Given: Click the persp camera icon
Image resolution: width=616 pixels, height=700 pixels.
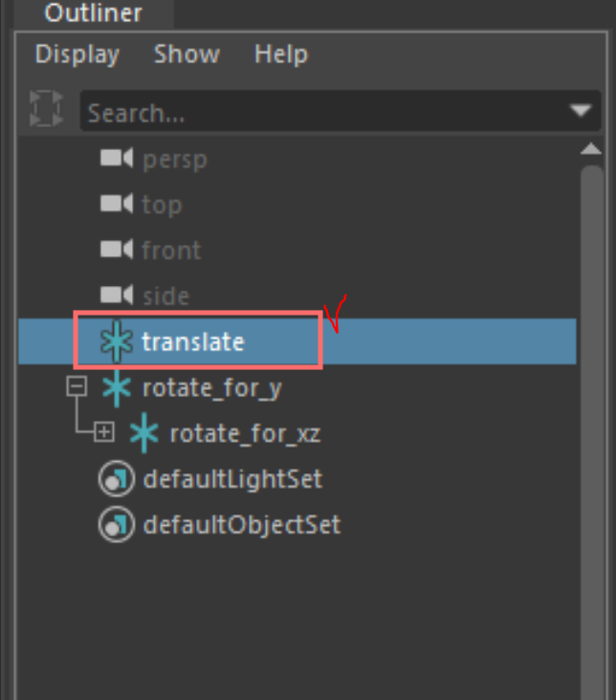Looking at the screenshot, I should coord(117,158).
